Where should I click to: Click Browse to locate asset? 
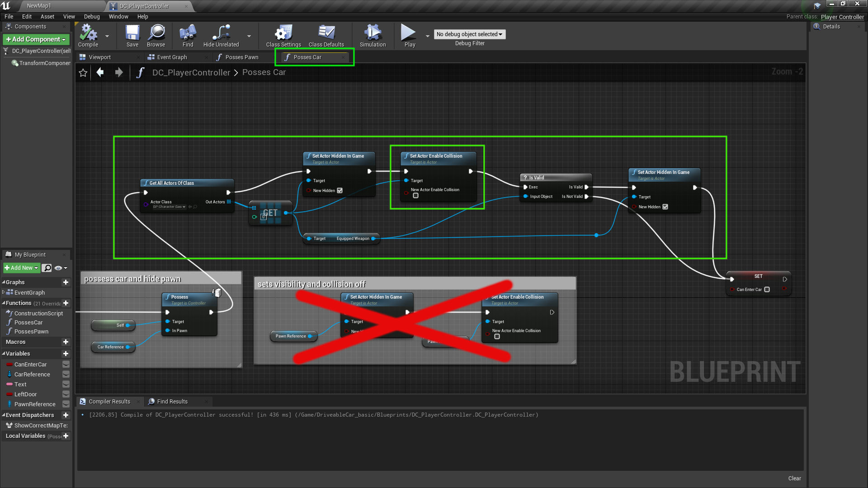point(156,35)
